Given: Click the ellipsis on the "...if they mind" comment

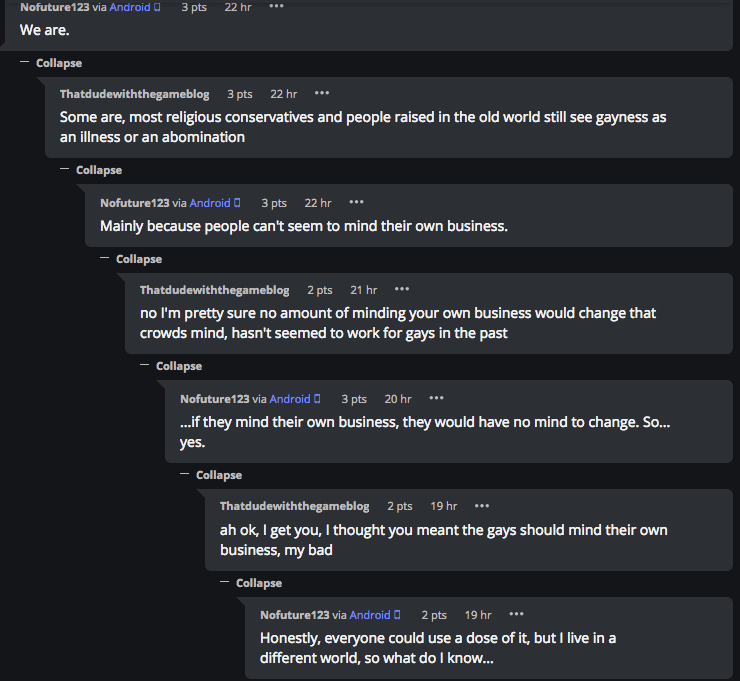Looking at the screenshot, I should click(x=436, y=399).
